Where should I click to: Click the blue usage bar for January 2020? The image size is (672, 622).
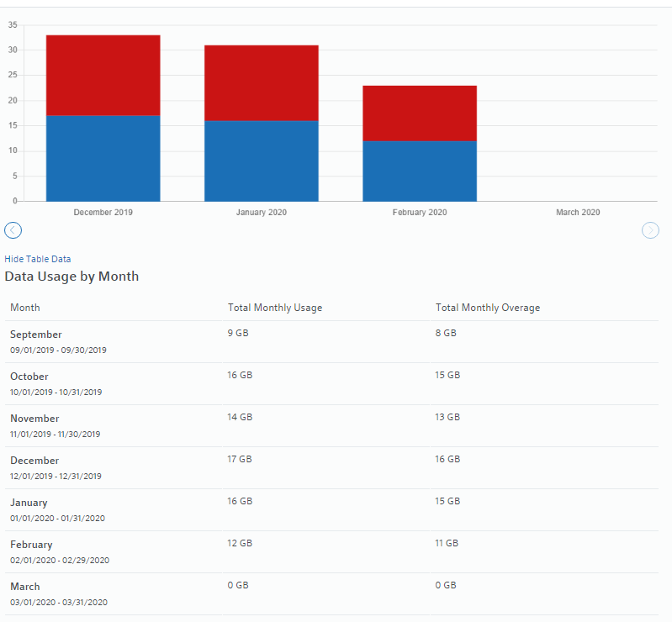pyautogui.click(x=261, y=161)
